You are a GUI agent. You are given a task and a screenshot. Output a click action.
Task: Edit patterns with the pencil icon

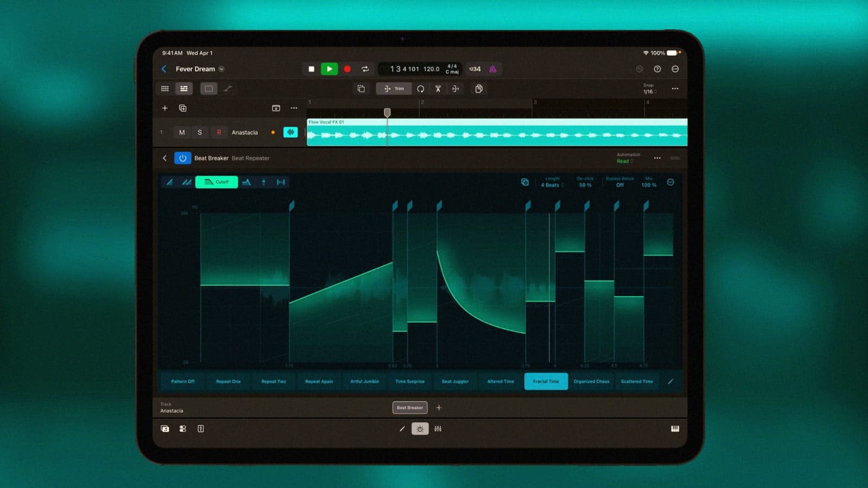(671, 381)
